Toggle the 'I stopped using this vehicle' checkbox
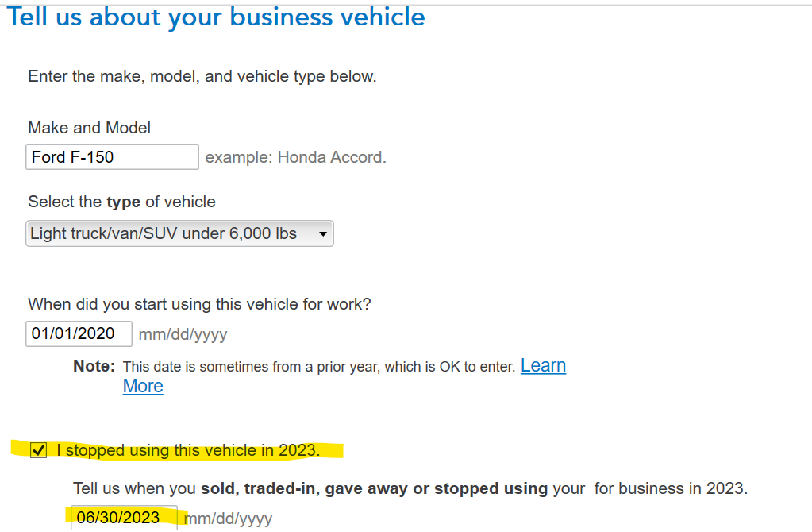This screenshot has width=812, height=532. pos(38,451)
